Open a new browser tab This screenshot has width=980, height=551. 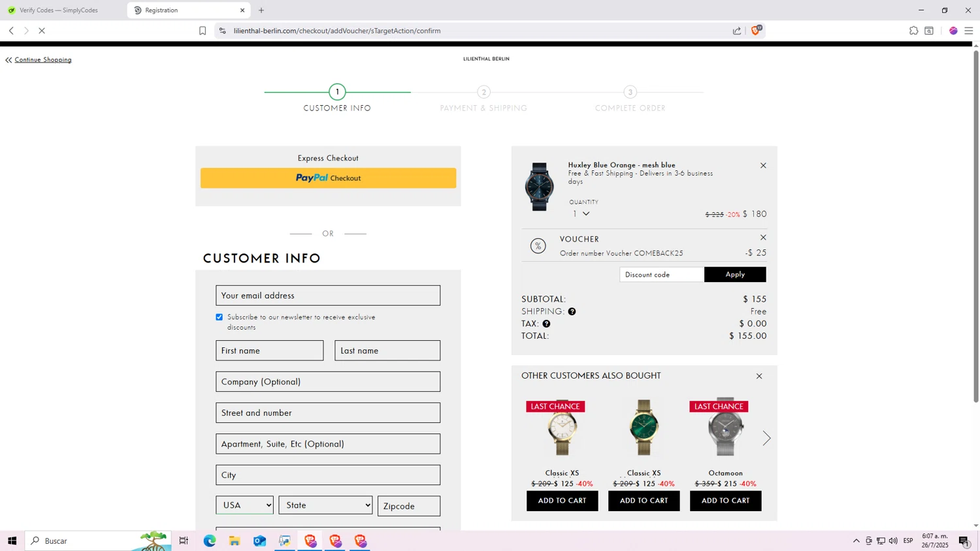[x=261, y=10]
